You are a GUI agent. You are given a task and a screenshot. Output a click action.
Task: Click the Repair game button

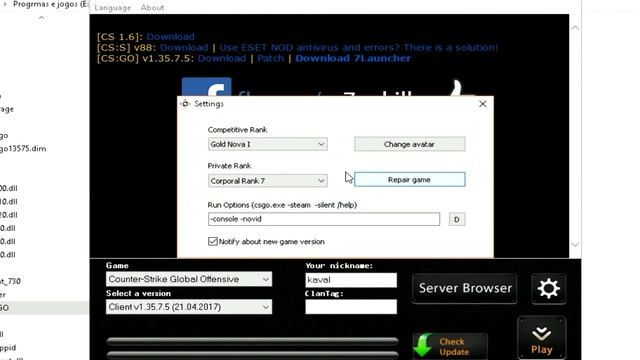[x=409, y=180]
